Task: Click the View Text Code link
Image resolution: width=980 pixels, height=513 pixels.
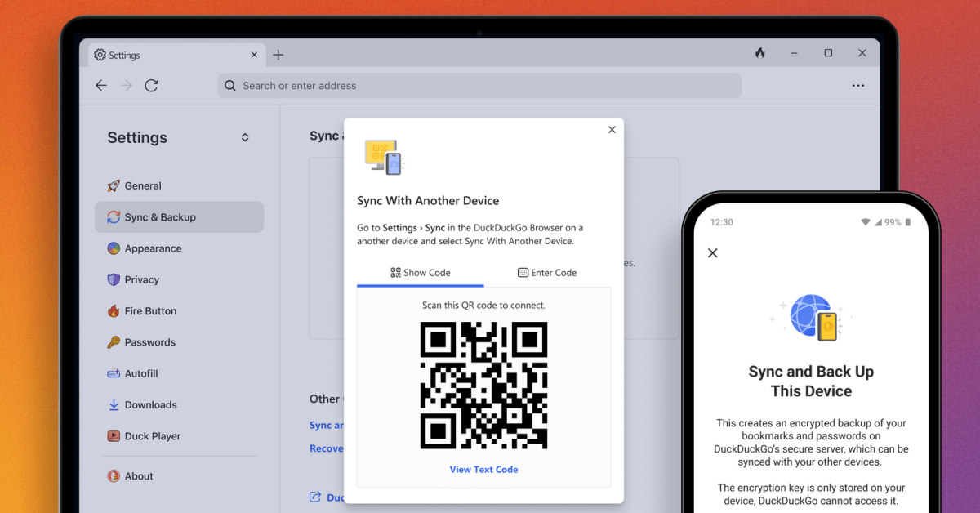Action: pyautogui.click(x=483, y=470)
